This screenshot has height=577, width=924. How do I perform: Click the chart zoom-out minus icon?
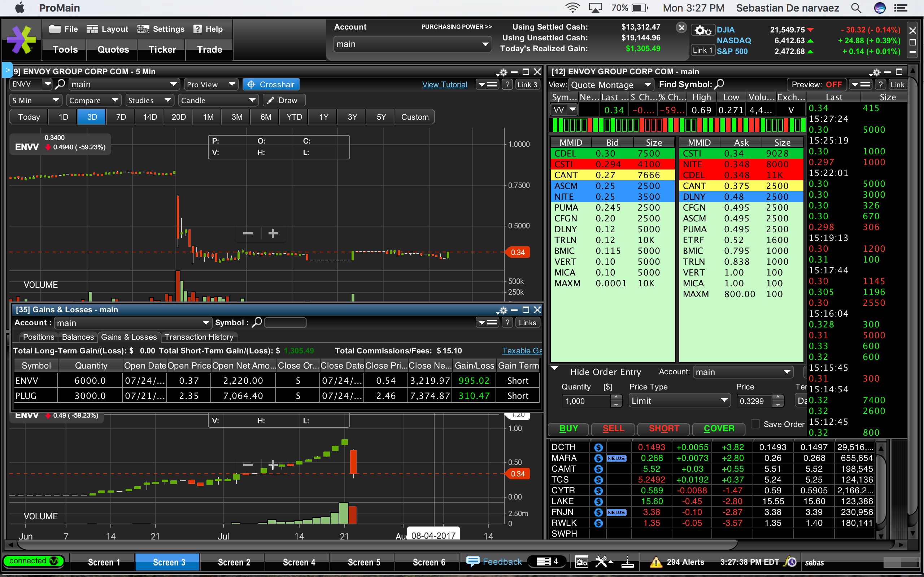pyautogui.click(x=248, y=233)
